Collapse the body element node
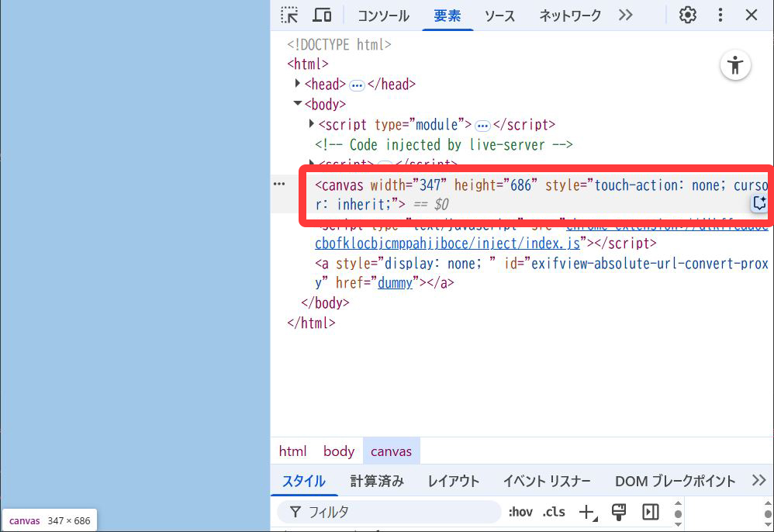 pos(297,103)
